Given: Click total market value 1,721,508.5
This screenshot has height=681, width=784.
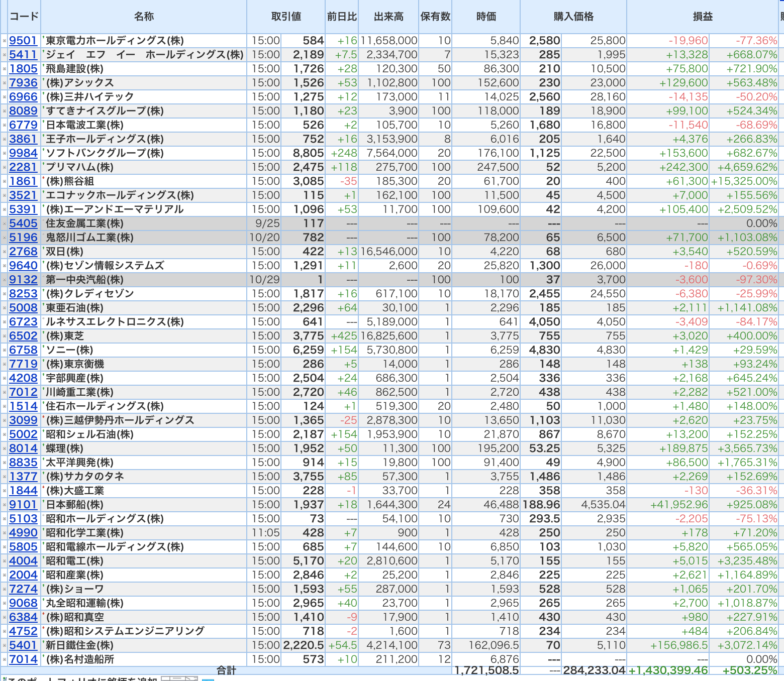Looking at the screenshot, I should 486,670.
